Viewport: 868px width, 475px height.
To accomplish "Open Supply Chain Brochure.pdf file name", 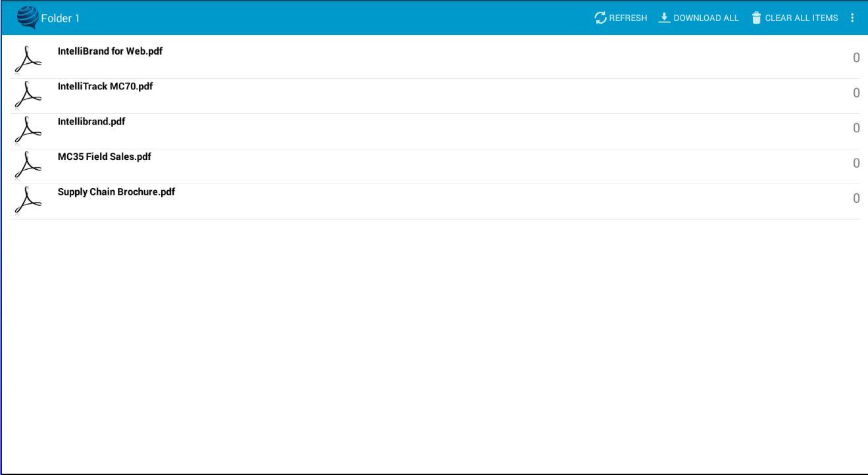I will pyautogui.click(x=116, y=193).
